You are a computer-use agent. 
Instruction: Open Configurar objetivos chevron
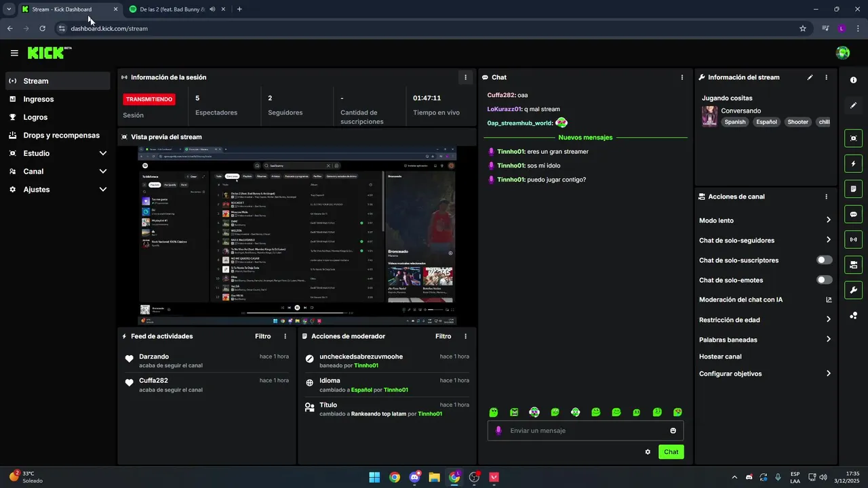pyautogui.click(x=829, y=373)
